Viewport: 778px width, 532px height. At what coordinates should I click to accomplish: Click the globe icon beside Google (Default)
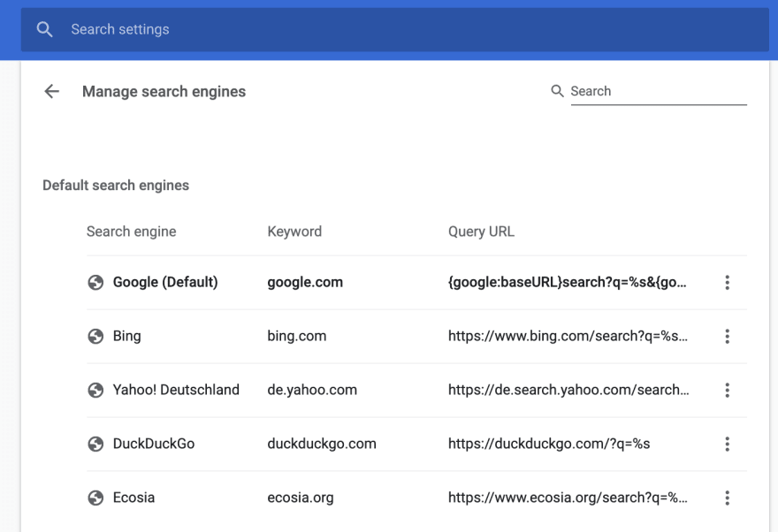95,283
